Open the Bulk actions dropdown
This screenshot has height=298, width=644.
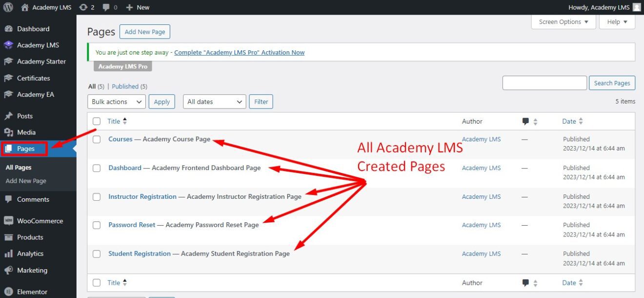coord(116,102)
